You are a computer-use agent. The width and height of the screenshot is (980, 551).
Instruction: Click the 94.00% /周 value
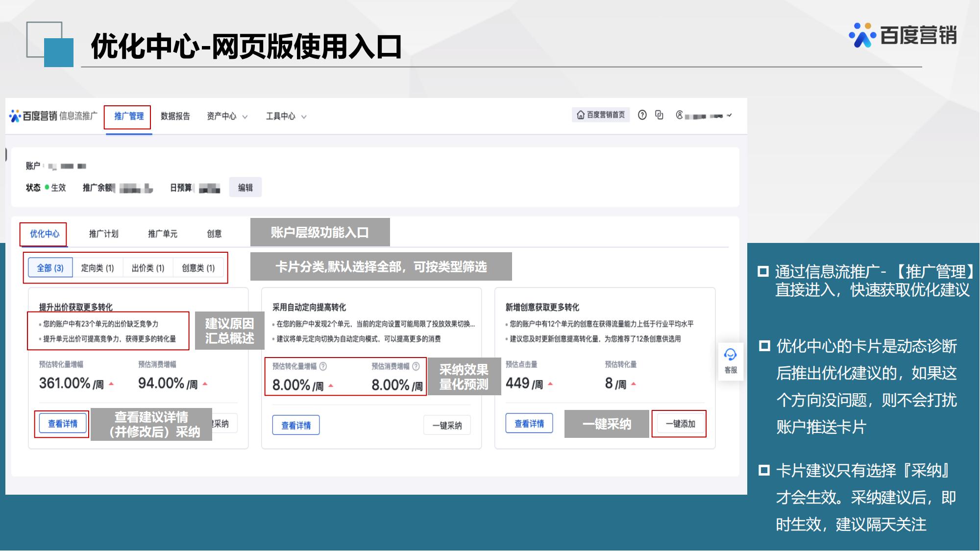tap(168, 383)
